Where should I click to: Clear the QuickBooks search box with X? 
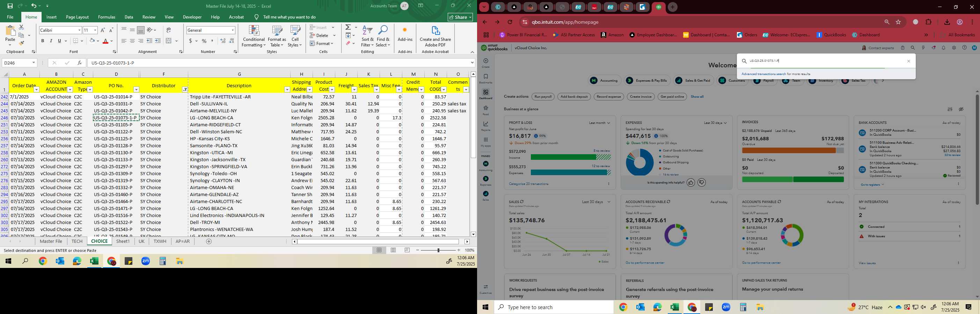click(x=909, y=61)
